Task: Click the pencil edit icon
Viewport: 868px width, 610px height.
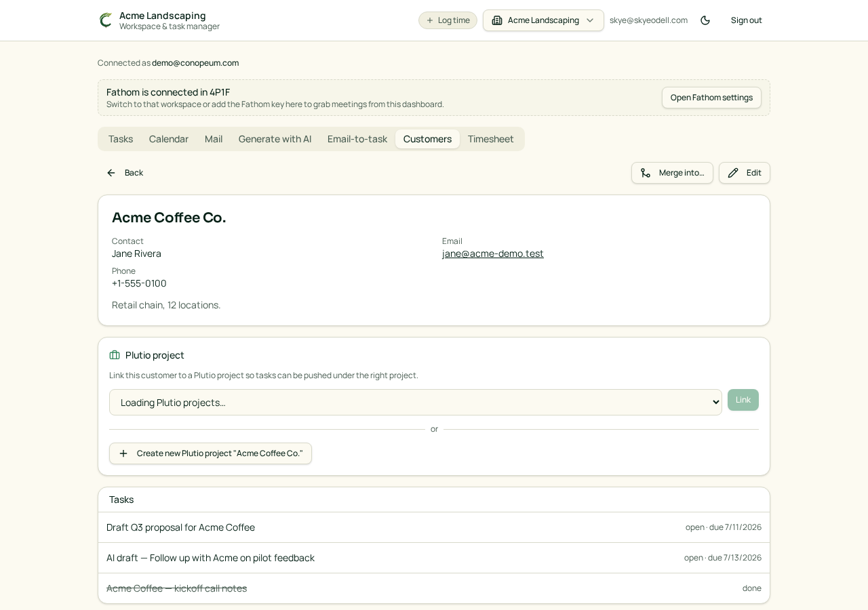Action: click(733, 173)
